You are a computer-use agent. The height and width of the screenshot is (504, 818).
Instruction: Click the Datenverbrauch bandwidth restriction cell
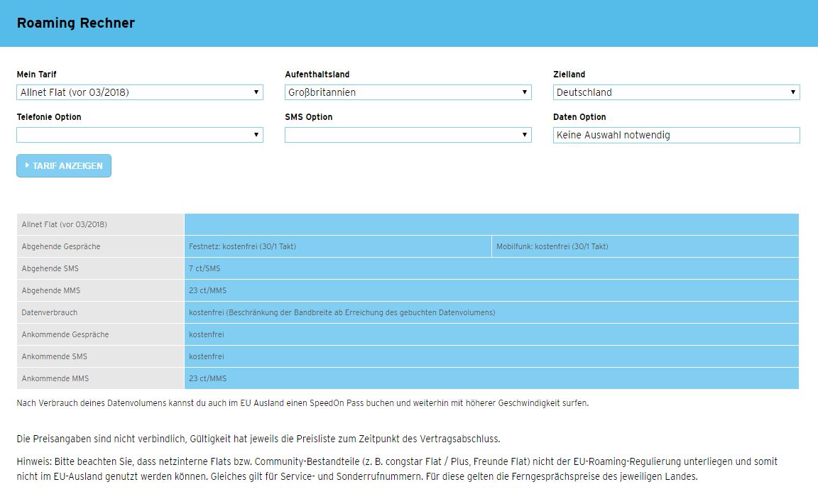pyautogui.click(x=491, y=312)
